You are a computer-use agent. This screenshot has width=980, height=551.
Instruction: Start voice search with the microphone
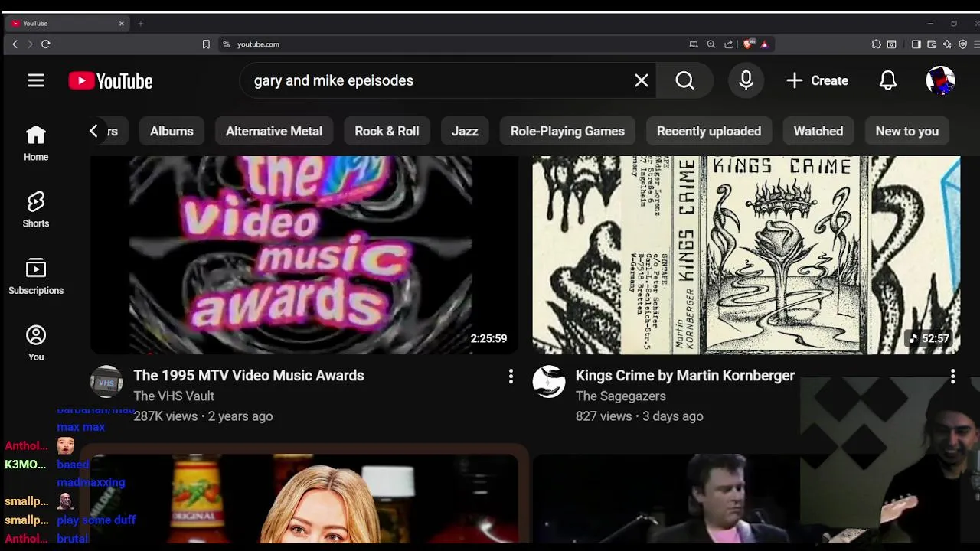pyautogui.click(x=746, y=80)
